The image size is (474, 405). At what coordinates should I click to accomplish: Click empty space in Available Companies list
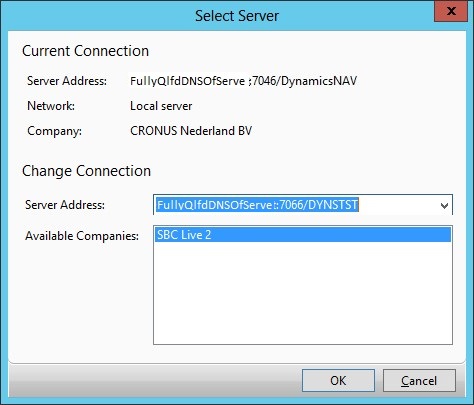pyautogui.click(x=303, y=293)
